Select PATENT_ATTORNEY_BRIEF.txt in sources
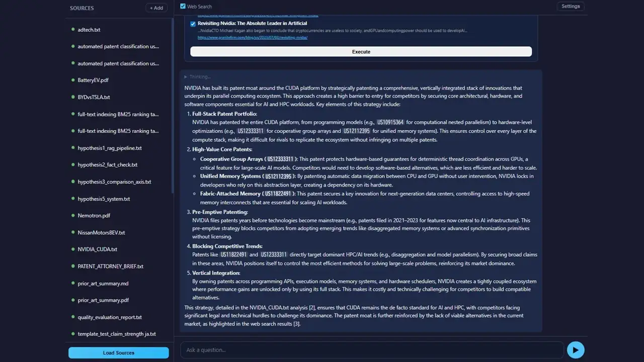This screenshot has height=362, width=644. point(110,266)
